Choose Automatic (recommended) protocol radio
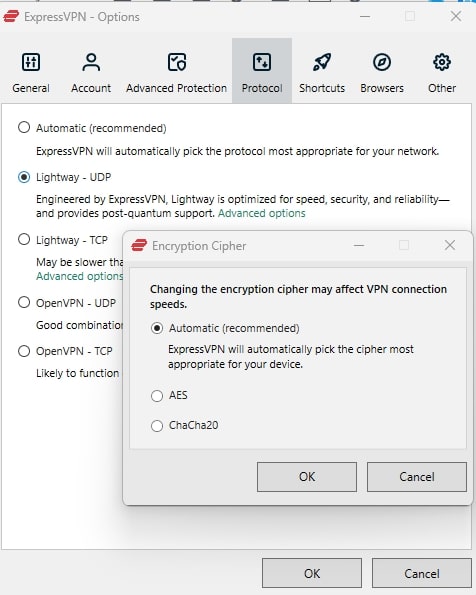 click(x=24, y=127)
